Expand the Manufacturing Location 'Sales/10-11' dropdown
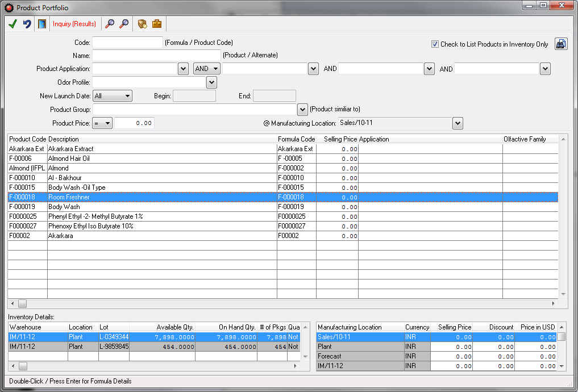Image resolution: width=578 pixels, height=392 pixels. (x=458, y=123)
